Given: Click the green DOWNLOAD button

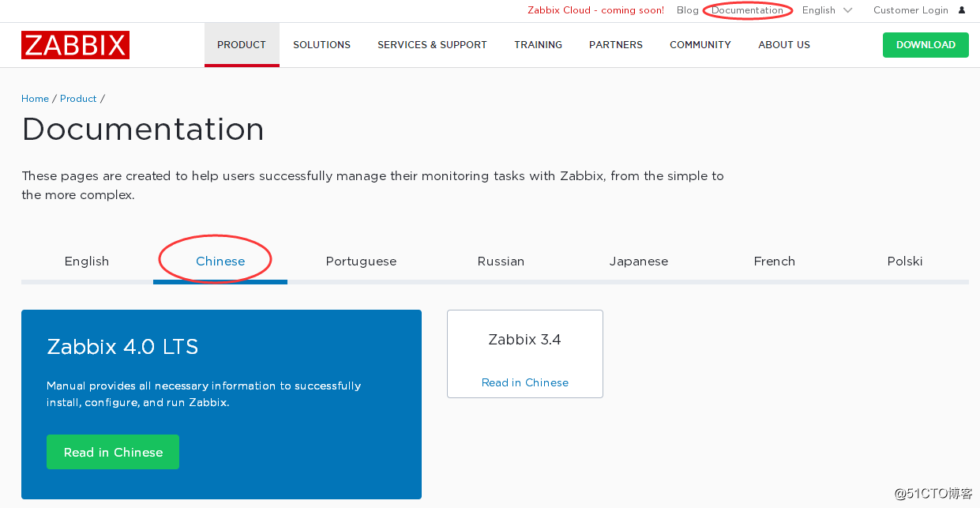Looking at the screenshot, I should pos(926,44).
